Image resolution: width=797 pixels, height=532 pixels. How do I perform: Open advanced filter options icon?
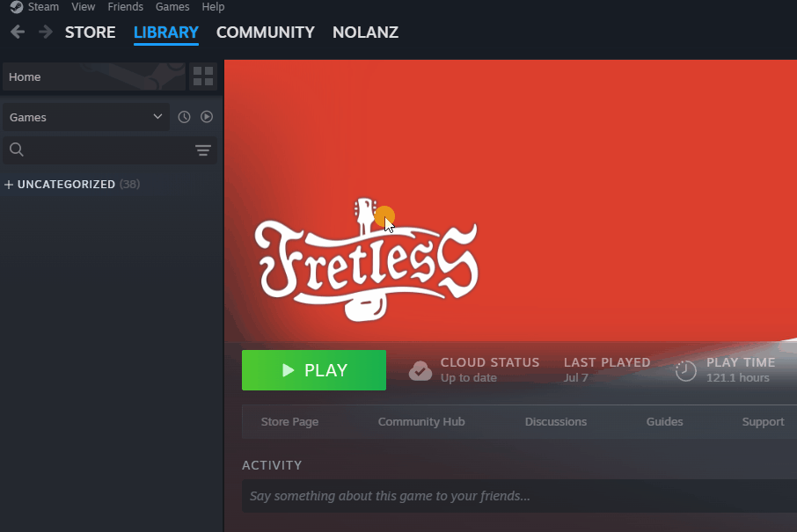point(203,149)
